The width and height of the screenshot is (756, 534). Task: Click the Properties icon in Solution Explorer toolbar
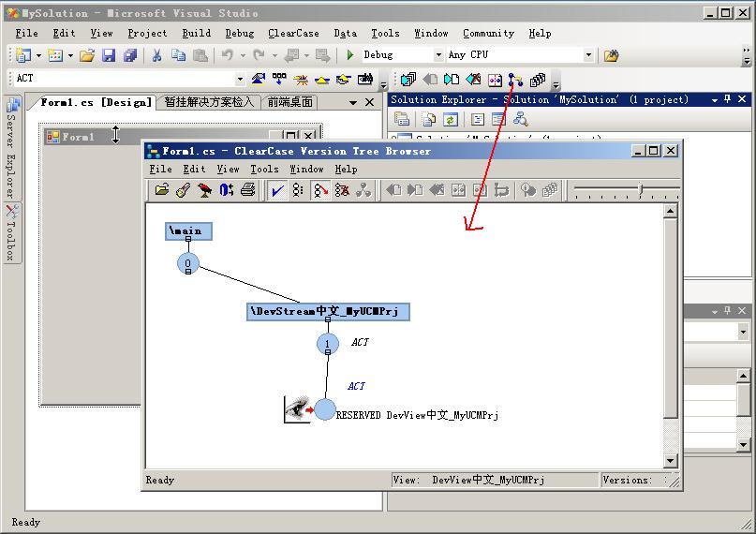tap(402, 119)
